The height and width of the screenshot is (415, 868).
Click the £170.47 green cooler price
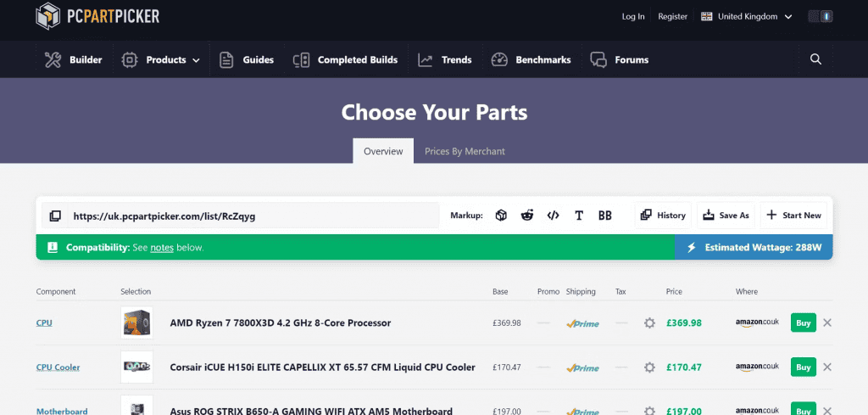pos(684,367)
